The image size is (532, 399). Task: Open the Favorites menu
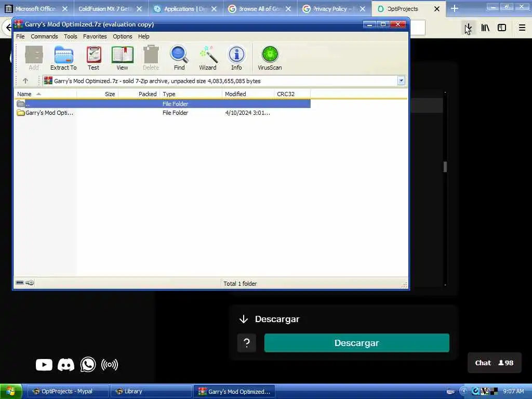click(x=95, y=36)
